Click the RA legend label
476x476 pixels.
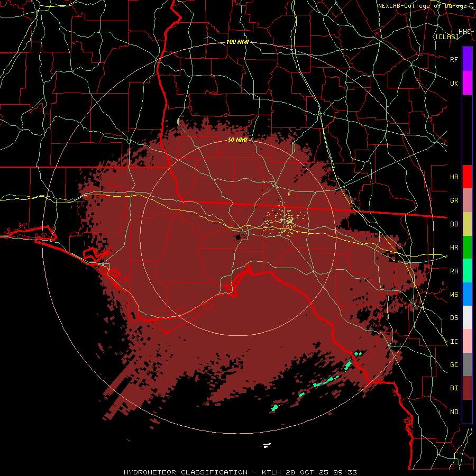point(454,271)
